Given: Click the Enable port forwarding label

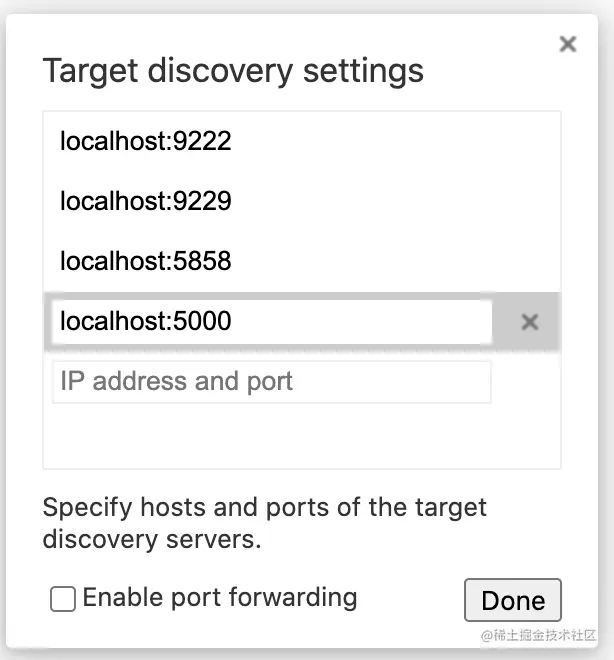Looking at the screenshot, I should click(x=220, y=598).
